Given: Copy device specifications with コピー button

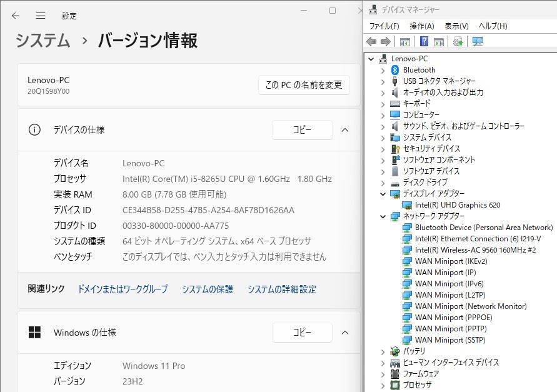Looking at the screenshot, I should [x=302, y=130].
